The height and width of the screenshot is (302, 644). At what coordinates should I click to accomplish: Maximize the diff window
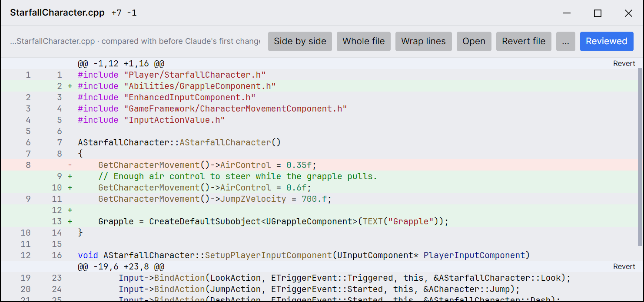598,13
